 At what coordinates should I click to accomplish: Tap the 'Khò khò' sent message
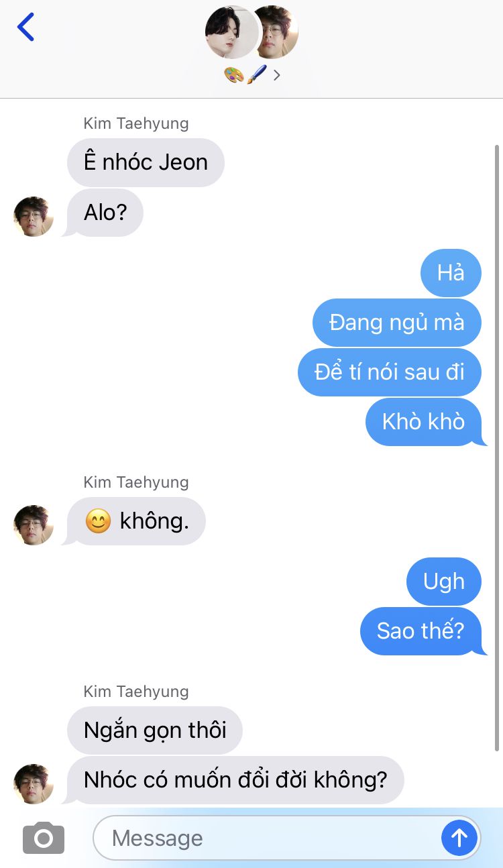coord(424,422)
